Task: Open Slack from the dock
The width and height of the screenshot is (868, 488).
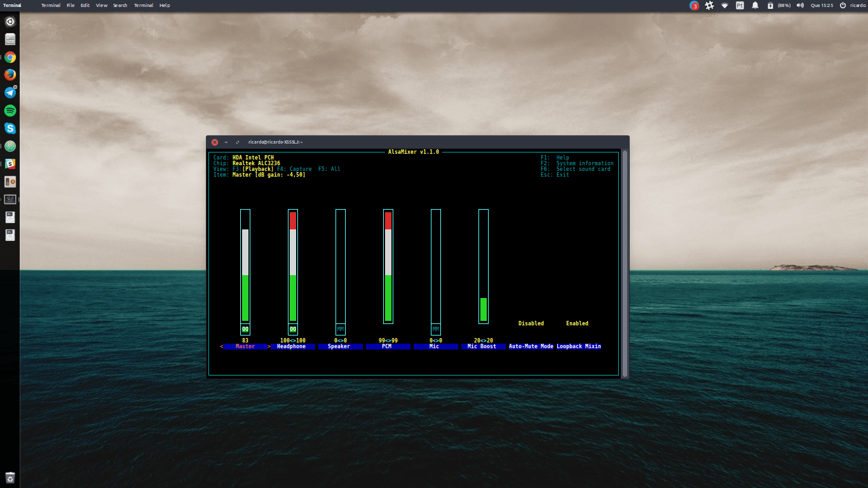Action: click(10, 164)
